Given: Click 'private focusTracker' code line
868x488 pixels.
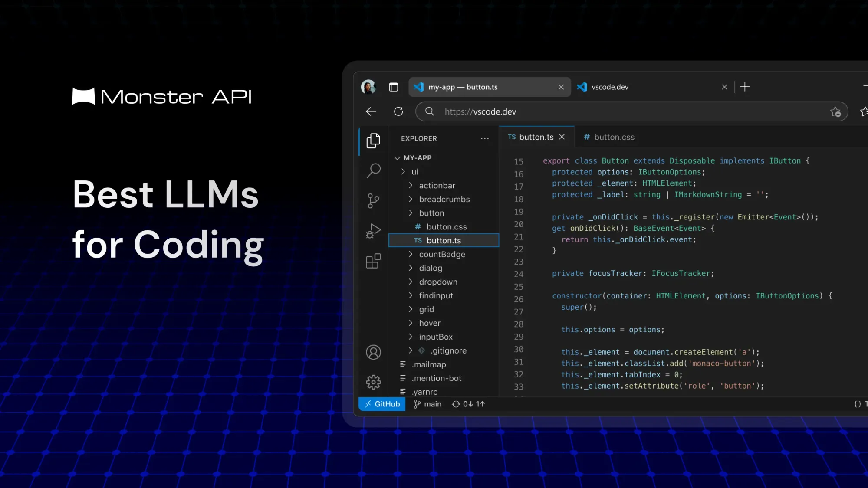Looking at the screenshot, I should tap(633, 273).
